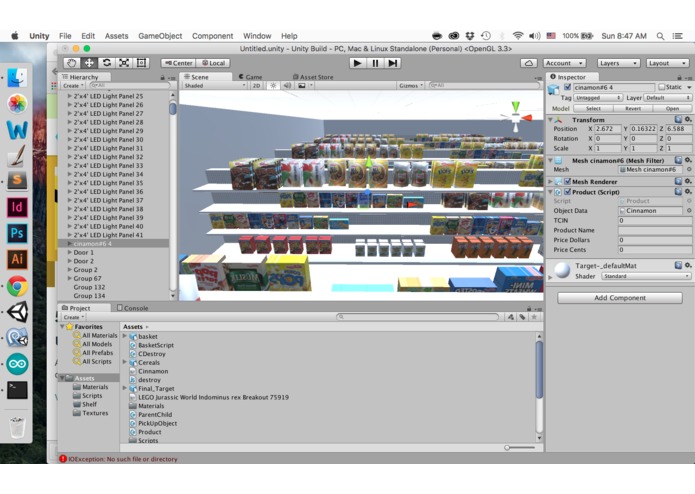695x494 pixels.
Task: Select the Rect transform tool
Action: click(141, 63)
